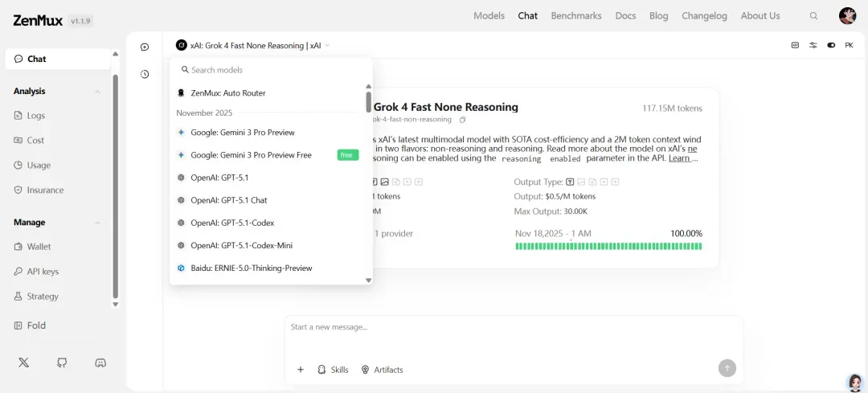Open API keys in the sidebar
Image resolution: width=868 pixels, height=393 pixels.
pyautogui.click(x=36, y=272)
